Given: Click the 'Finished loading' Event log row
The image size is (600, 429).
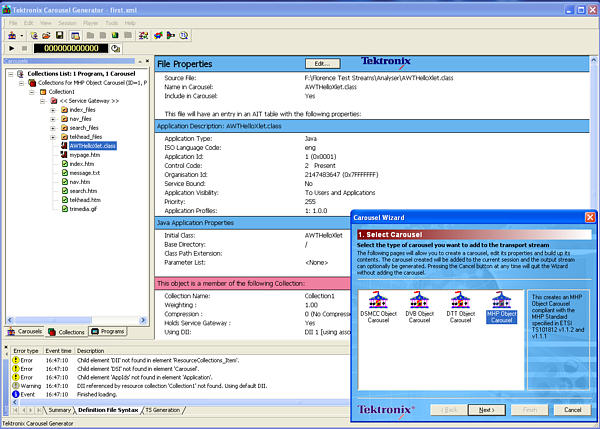Looking at the screenshot, I should [x=180, y=395].
